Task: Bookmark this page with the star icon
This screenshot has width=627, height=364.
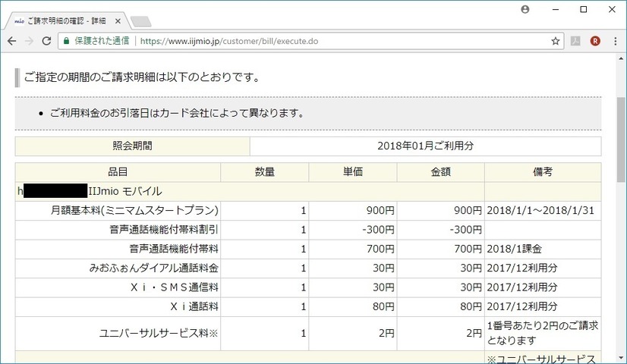Action: point(555,41)
